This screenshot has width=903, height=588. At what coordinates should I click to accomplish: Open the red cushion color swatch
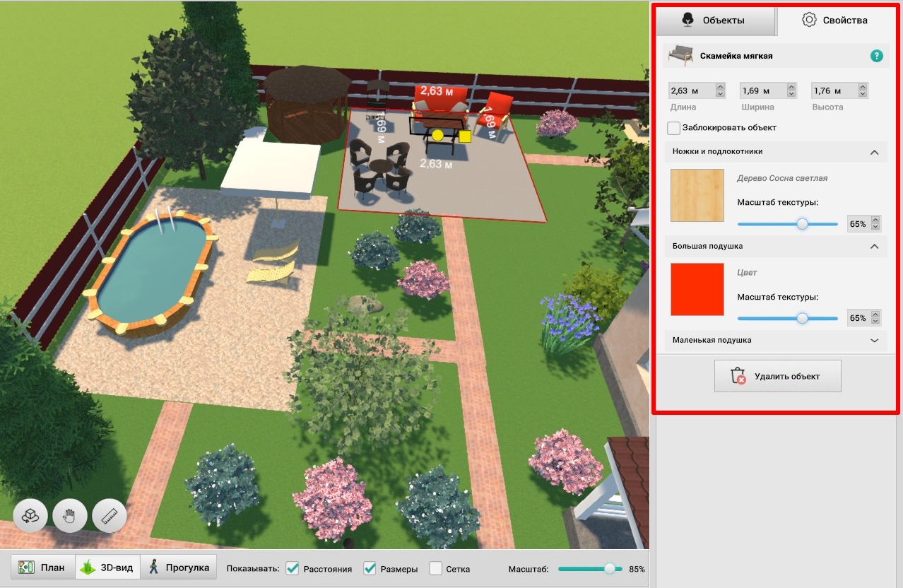(697, 289)
